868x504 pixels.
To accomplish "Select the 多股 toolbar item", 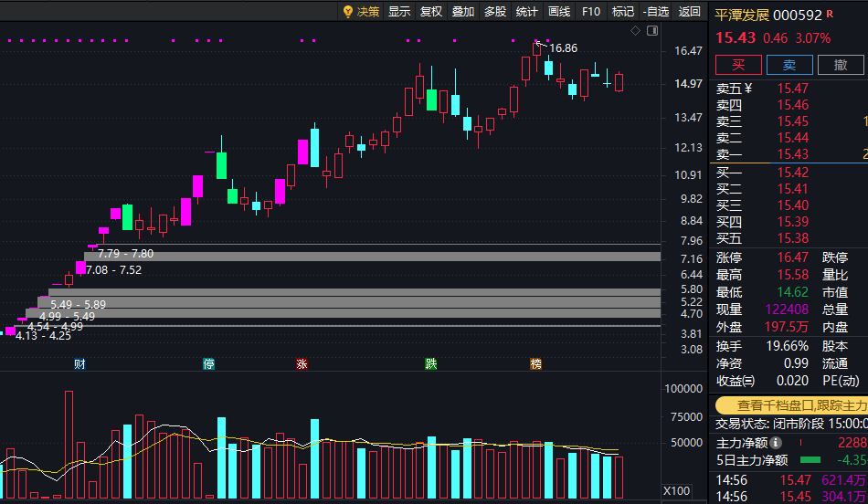I will (495, 12).
